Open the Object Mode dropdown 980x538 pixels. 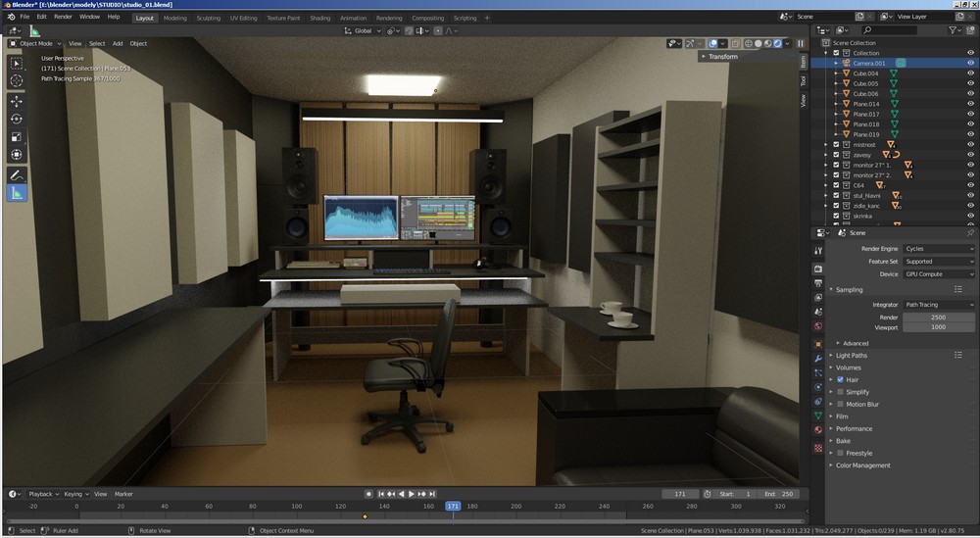(x=34, y=43)
